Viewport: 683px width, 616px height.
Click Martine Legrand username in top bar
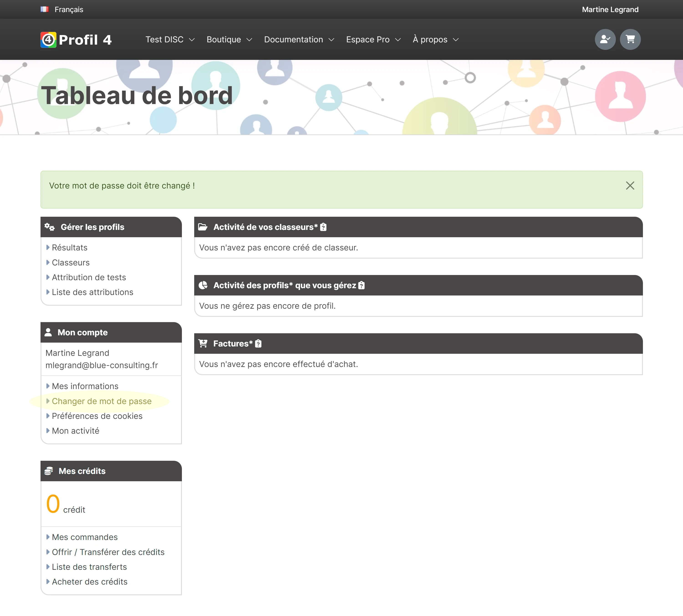pos(610,10)
